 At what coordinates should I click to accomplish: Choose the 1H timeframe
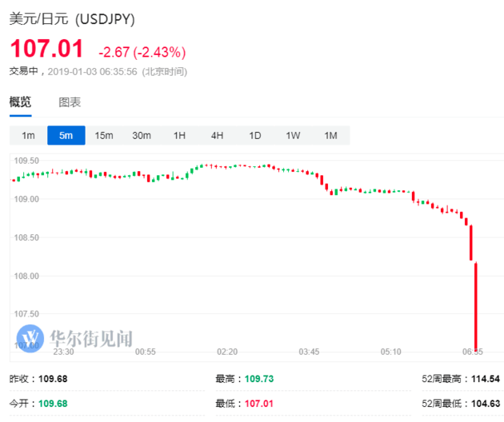pyautogui.click(x=179, y=136)
